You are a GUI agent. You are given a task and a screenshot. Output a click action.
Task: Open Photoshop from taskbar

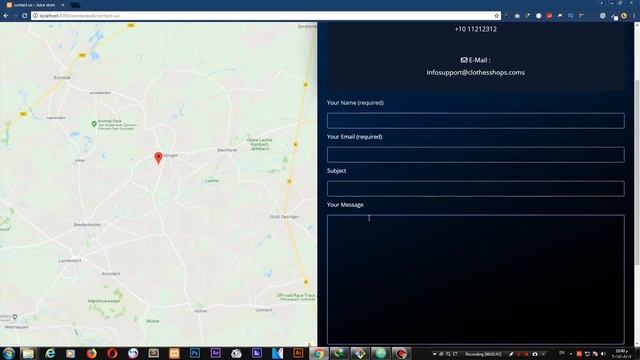tap(195, 353)
